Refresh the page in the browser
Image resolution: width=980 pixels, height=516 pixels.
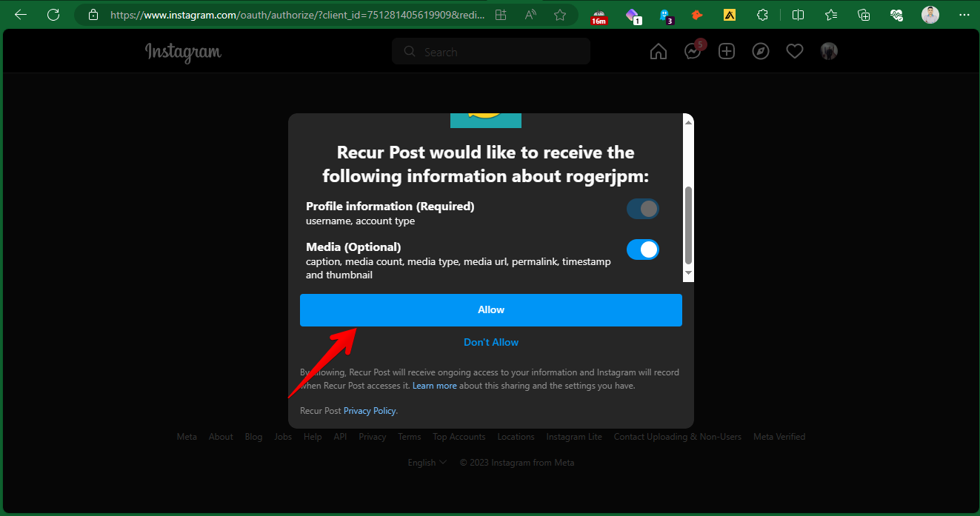(53, 15)
